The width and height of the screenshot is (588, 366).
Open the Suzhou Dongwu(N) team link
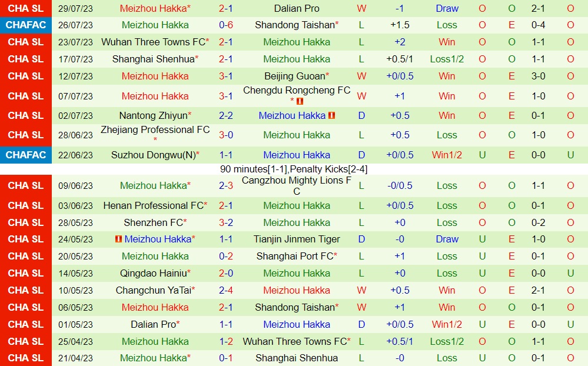click(153, 155)
